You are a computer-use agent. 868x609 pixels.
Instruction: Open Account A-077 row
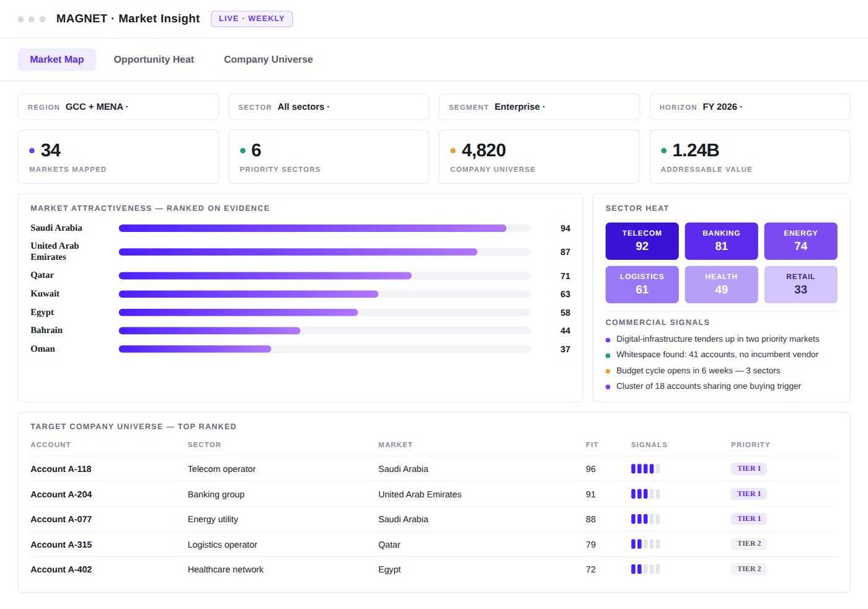coord(434,519)
